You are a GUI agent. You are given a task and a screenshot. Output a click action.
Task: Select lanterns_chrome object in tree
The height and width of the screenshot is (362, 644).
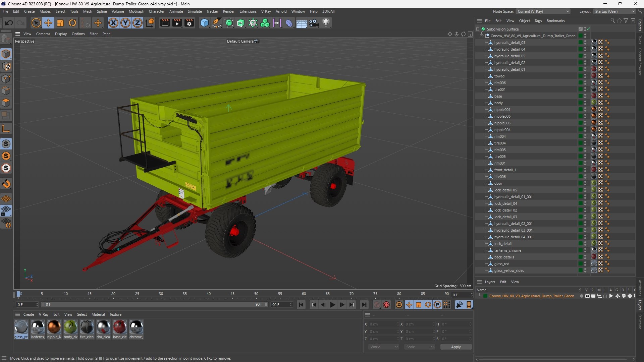pos(507,250)
